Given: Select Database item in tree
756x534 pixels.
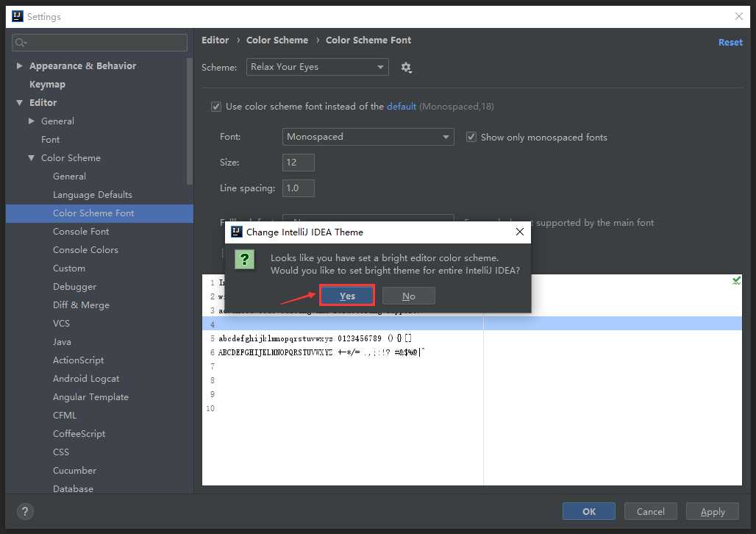Looking at the screenshot, I should (x=73, y=488).
